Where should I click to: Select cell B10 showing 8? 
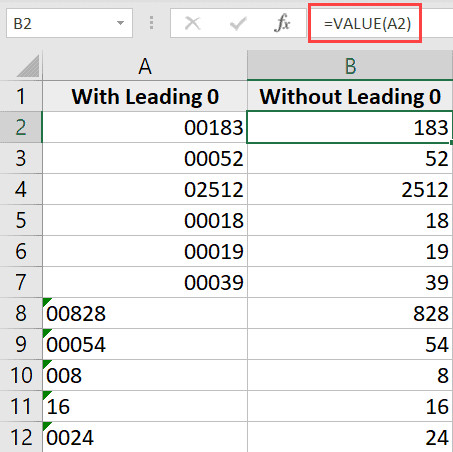pyautogui.click(x=350, y=375)
